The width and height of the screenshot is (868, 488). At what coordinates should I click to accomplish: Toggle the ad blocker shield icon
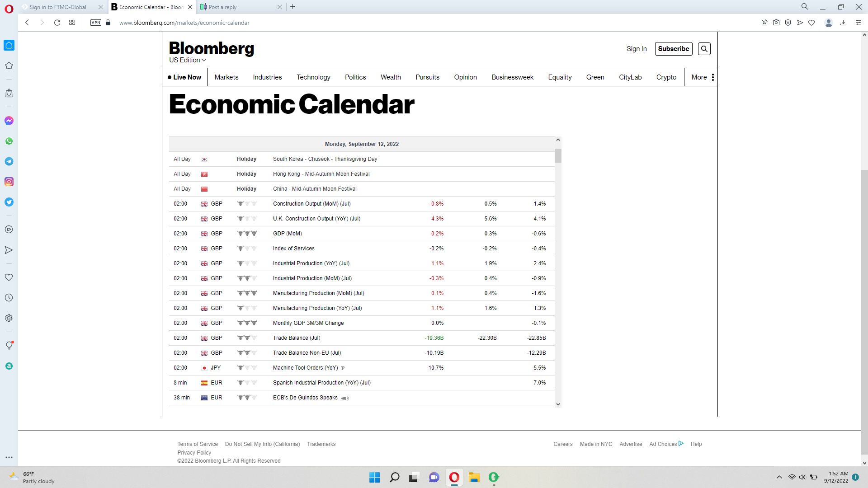(788, 23)
